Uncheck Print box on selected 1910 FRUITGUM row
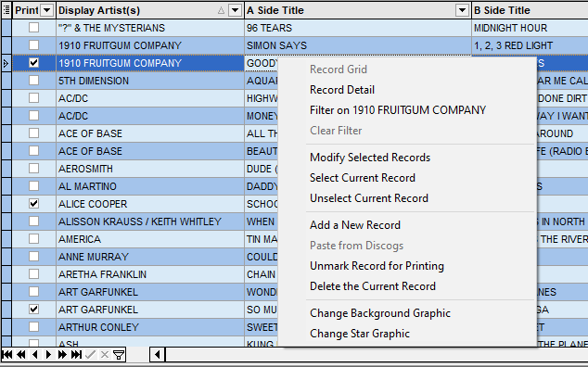The image size is (588, 367). pyautogui.click(x=33, y=63)
